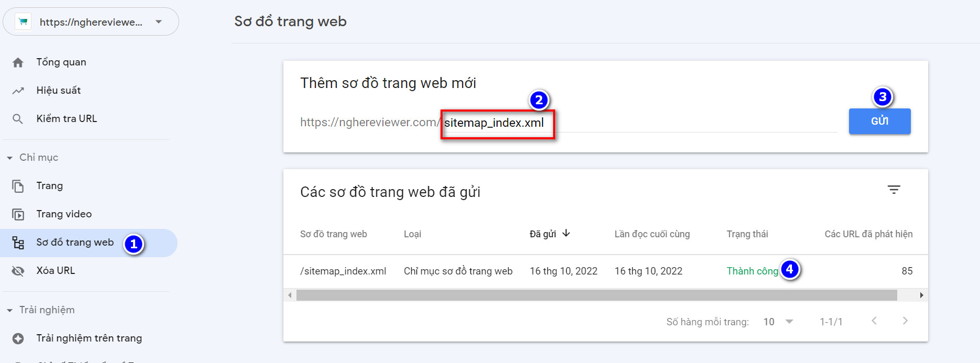Sort by Các URL đã phát hiện column
Screen dimensions: 980x363
868,234
